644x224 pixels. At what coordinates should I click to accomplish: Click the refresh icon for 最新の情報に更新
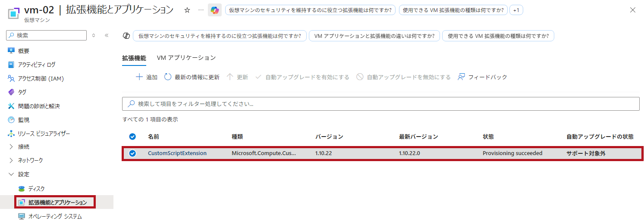[168, 77]
